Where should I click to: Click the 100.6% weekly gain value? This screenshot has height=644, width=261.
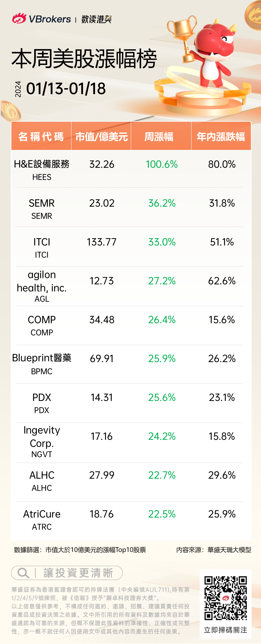[x=162, y=164]
